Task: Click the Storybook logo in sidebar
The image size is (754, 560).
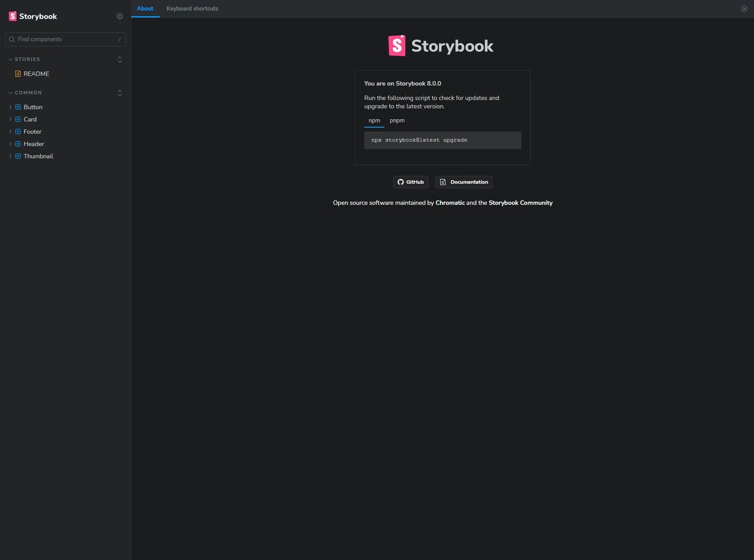Action: point(33,16)
